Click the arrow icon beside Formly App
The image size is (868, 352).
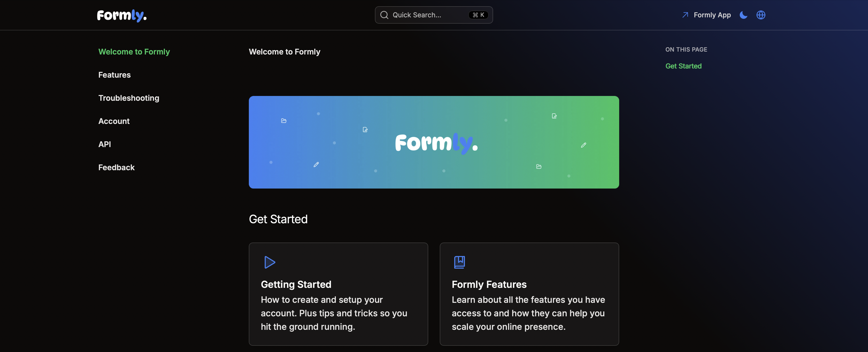pos(685,15)
